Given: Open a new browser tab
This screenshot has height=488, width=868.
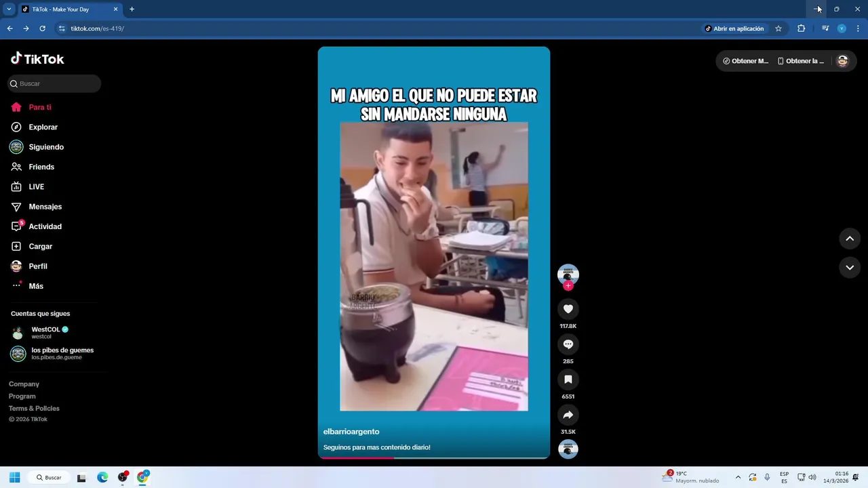Looking at the screenshot, I should click(132, 9).
